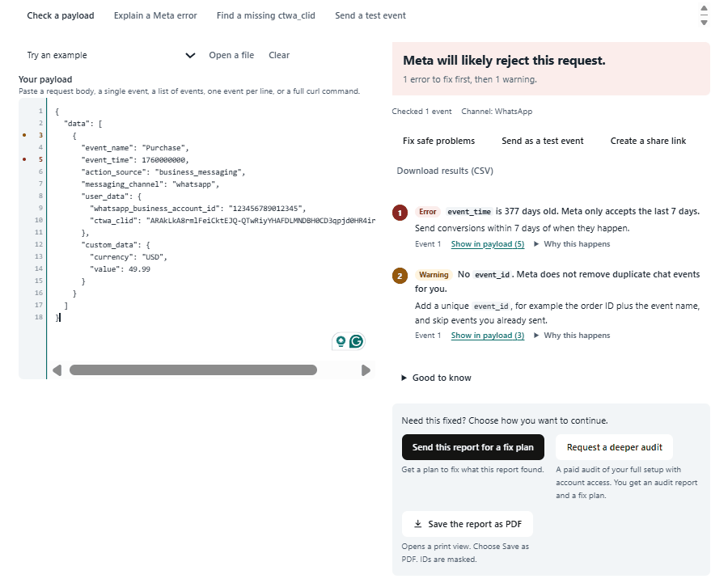Click the Open a file button
This screenshot has height=583, width=728.
(x=231, y=55)
